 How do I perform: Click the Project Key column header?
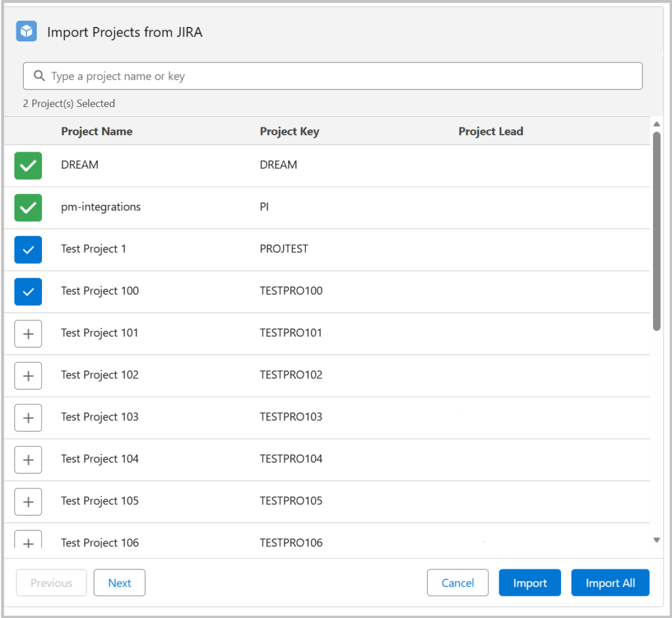289,131
